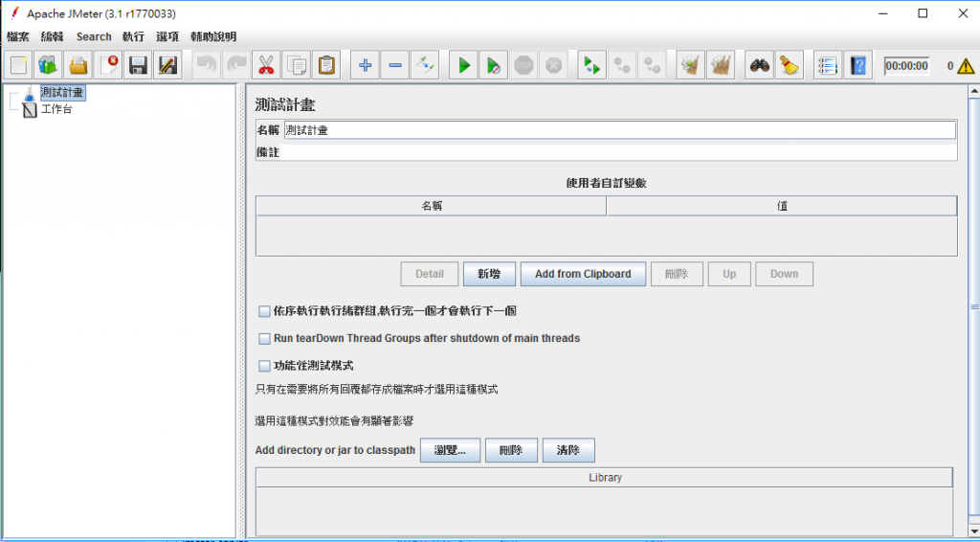
Task: Open the 輔助說明 menu
Action: 213,37
